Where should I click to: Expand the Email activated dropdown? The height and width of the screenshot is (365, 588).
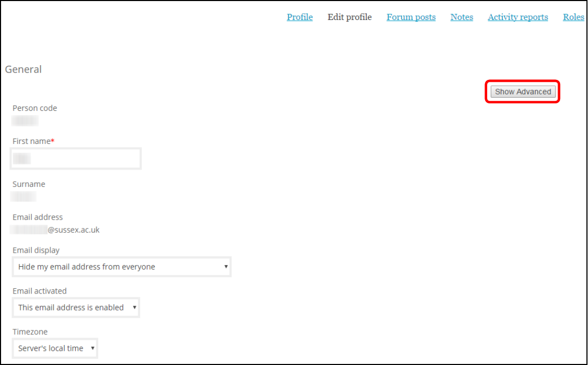(x=76, y=308)
